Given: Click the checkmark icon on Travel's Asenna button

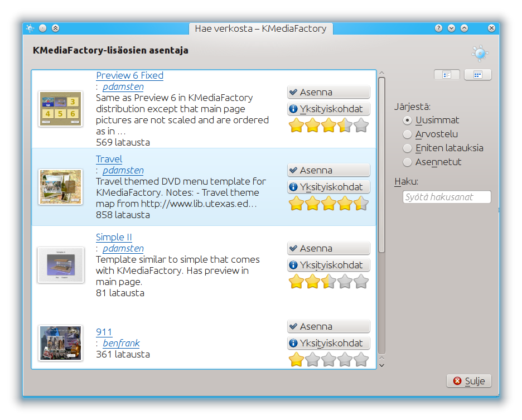Looking at the screenshot, I should click(x=293, y=170).
